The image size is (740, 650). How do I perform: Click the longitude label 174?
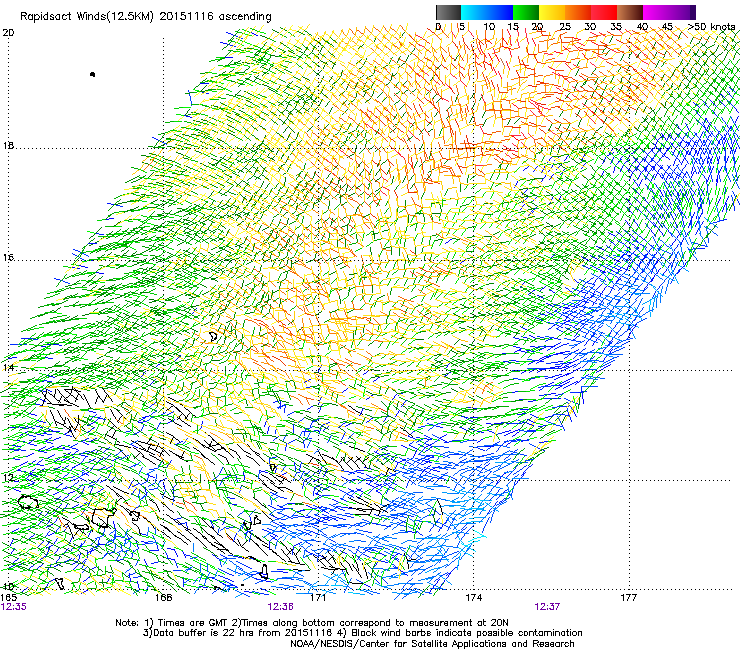point(473,598)
